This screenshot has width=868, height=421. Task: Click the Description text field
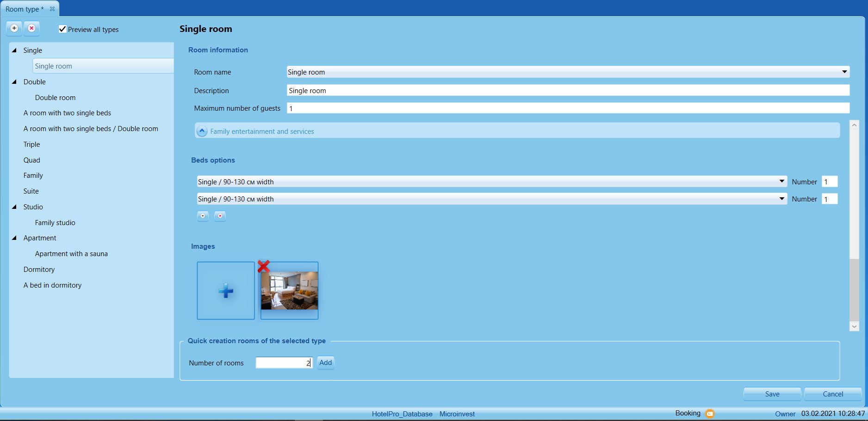tap(568, 90)
